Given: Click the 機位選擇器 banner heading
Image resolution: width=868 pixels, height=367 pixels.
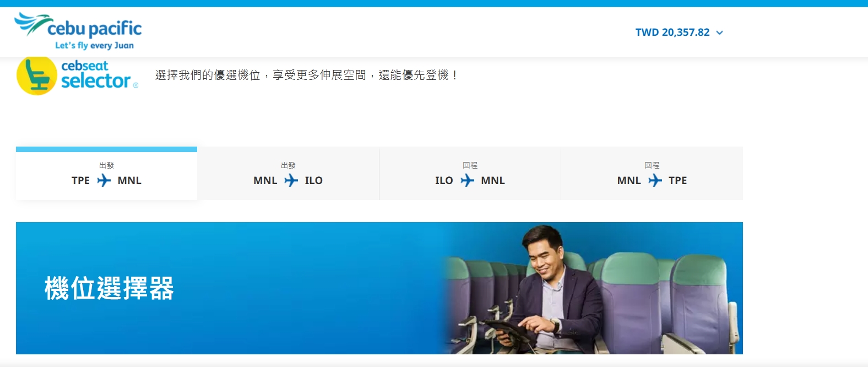Looking at the screenshot, I should [109, 288].
